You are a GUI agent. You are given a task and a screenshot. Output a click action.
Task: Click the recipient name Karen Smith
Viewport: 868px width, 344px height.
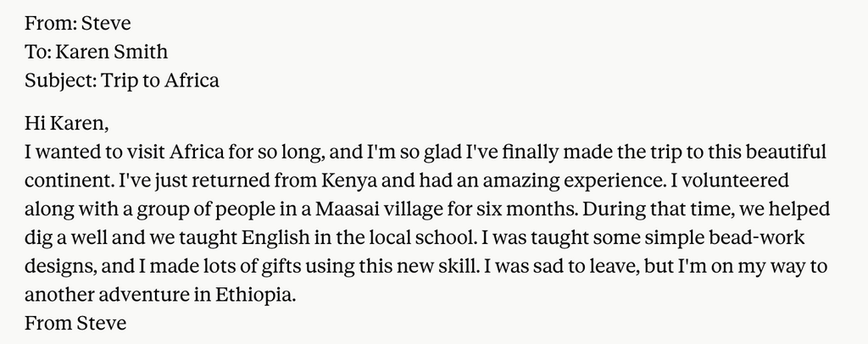point(112,52)
